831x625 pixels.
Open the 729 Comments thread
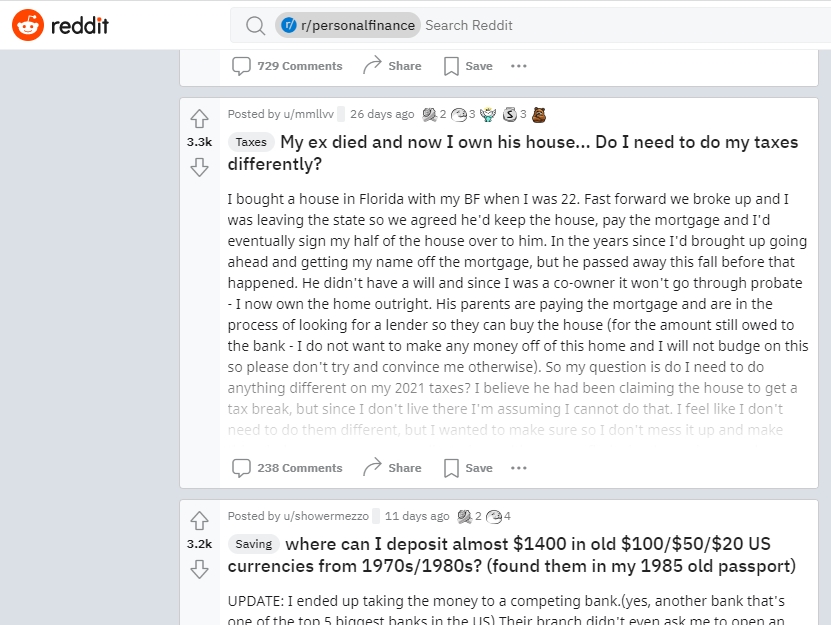[x=287, y=66]
